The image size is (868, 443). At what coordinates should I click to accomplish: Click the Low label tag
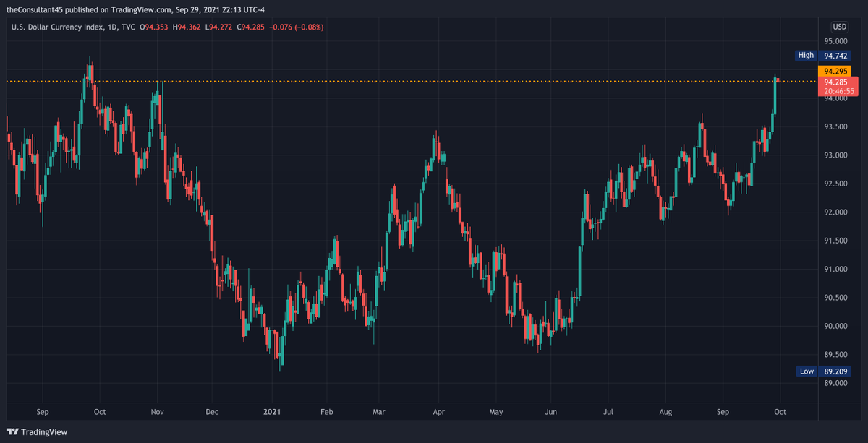806,371
